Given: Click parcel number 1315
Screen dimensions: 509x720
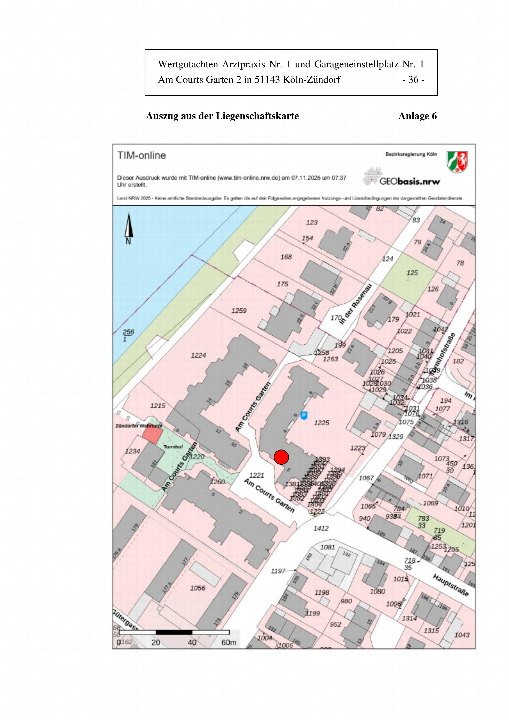Looking at the screenshot, I should (x=431, y=630).
